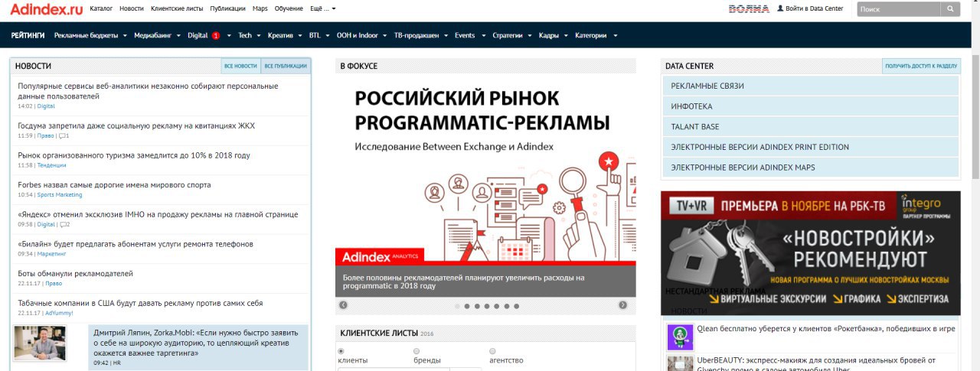Open ЭЛЕКТРОННЫЕ ВЕРСИИ ADINDEX PRINT EDITION
Viewport: 980px width, 371px height.
point(811,147)
